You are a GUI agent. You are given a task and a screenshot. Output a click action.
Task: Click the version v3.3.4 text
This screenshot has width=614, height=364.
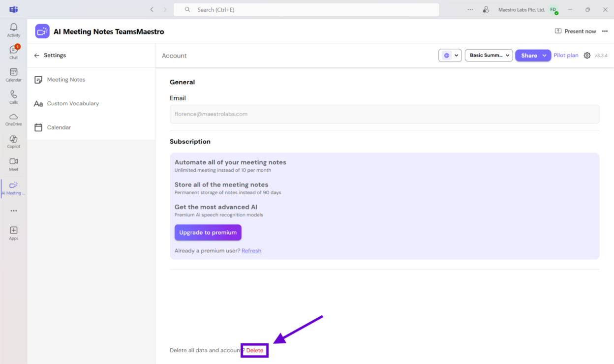pos(601,56)
